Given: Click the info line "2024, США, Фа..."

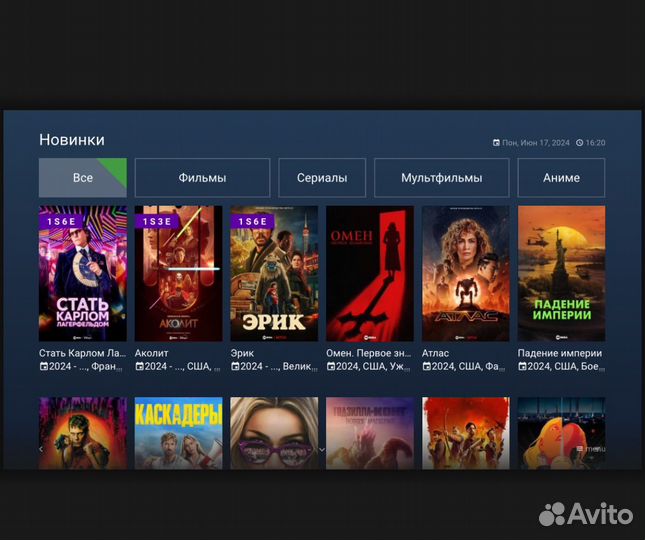Looking at the screenshot, I should 468,366.
